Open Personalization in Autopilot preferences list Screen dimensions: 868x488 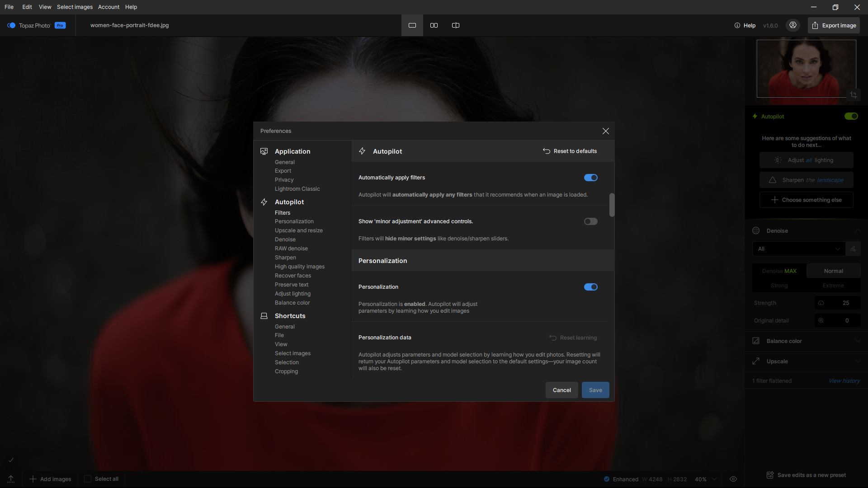294,221
